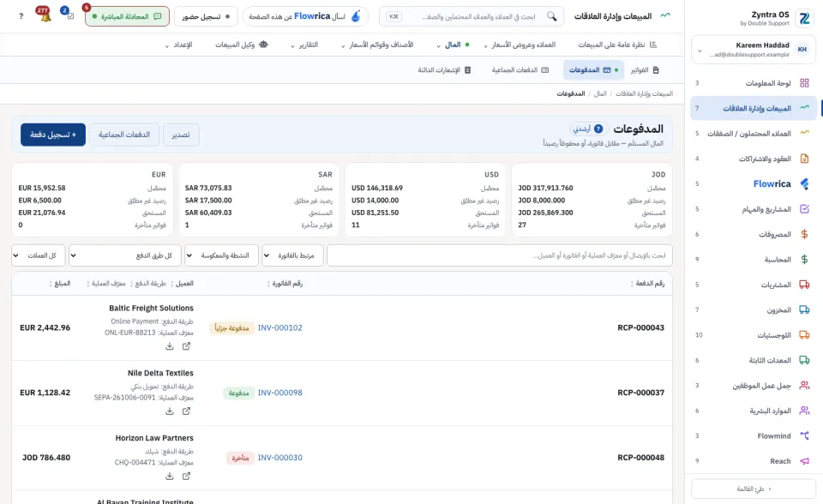823x504 pixels.
Task: Open the Purchasing truck icon in sidebar
Action: point(804,285)
